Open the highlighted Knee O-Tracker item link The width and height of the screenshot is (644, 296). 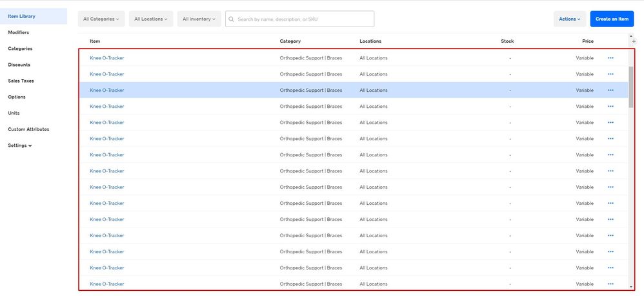107,90
